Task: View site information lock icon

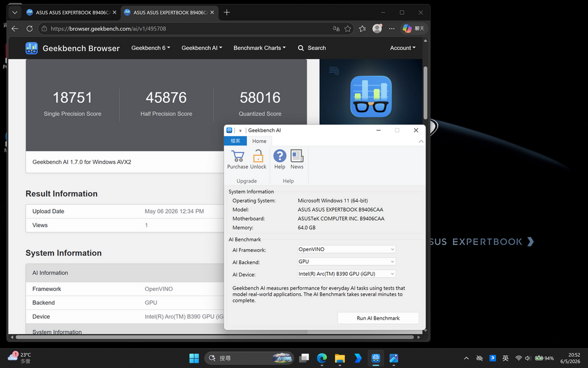Action: click(44, 29)
